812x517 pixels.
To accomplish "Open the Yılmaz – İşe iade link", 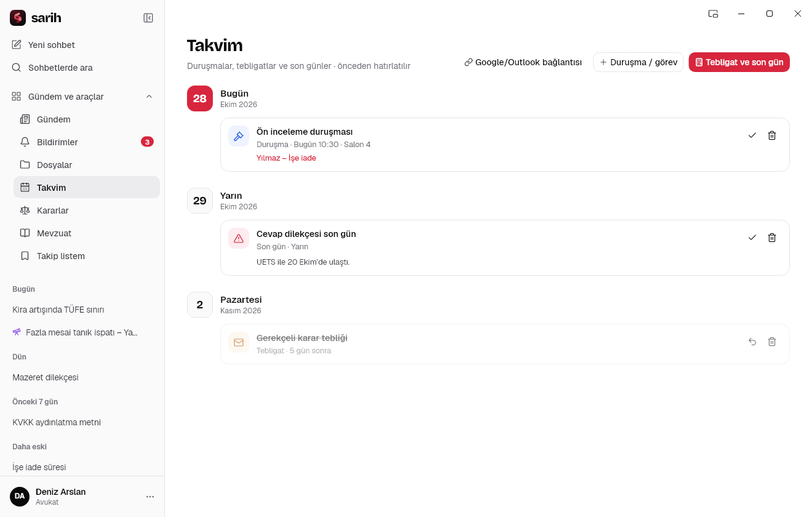I will [286, 158].
